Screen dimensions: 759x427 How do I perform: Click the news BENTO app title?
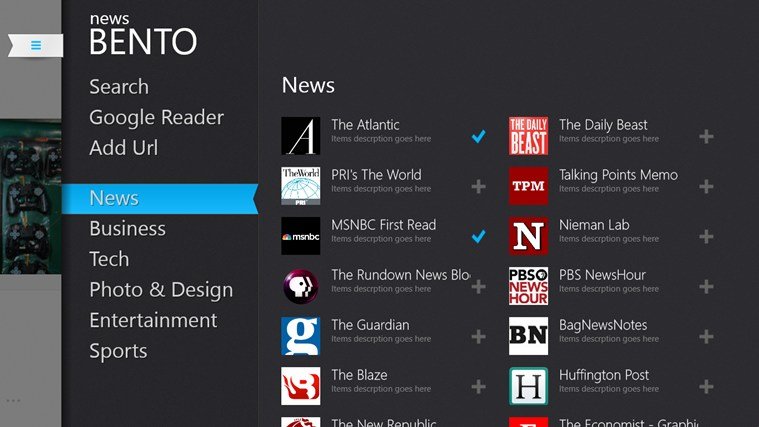point(143,34)
